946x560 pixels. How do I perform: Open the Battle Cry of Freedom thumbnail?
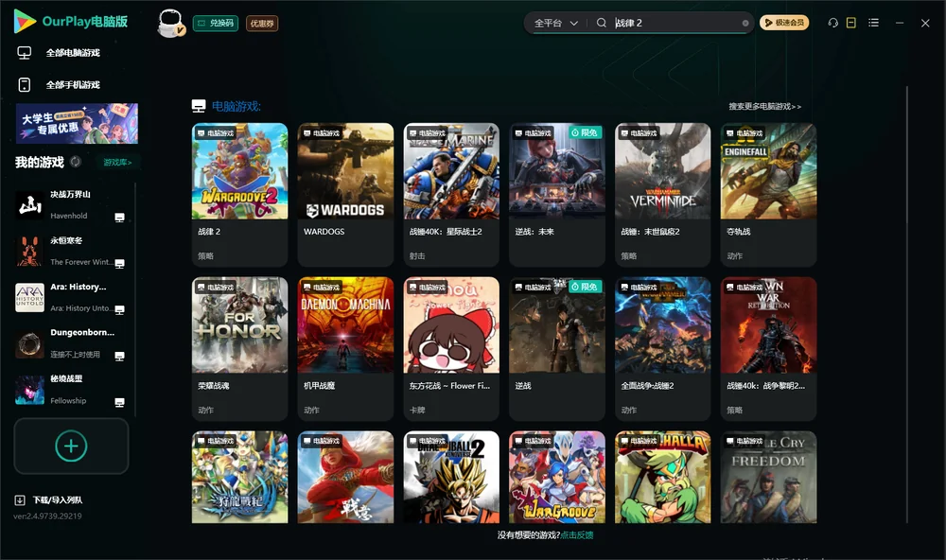768,477
